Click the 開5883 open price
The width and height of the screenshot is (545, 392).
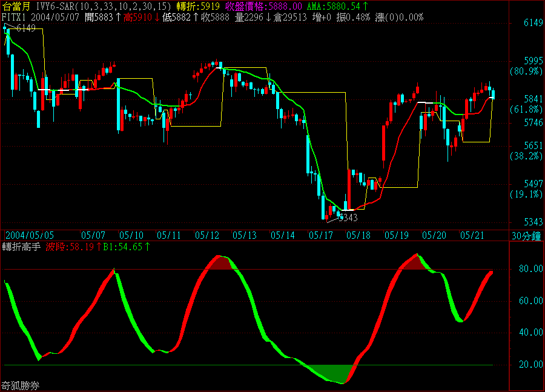pyautogui.click(x=102, y=18)
